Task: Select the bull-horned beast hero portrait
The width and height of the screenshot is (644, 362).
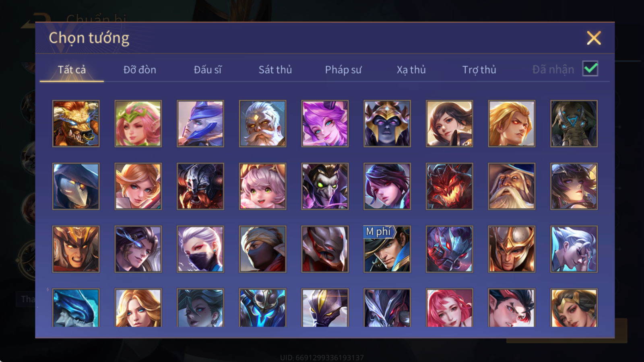Action: 76,123
